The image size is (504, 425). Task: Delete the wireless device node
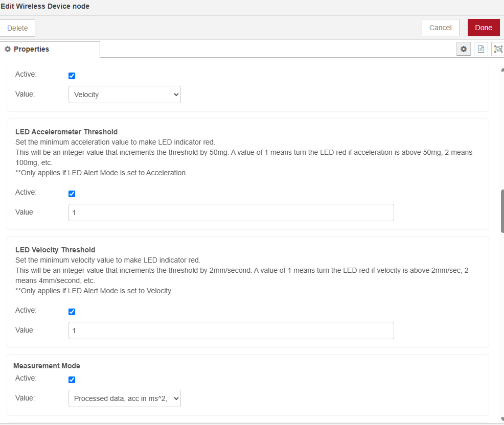pyautogui.click(x=17, y=28)
